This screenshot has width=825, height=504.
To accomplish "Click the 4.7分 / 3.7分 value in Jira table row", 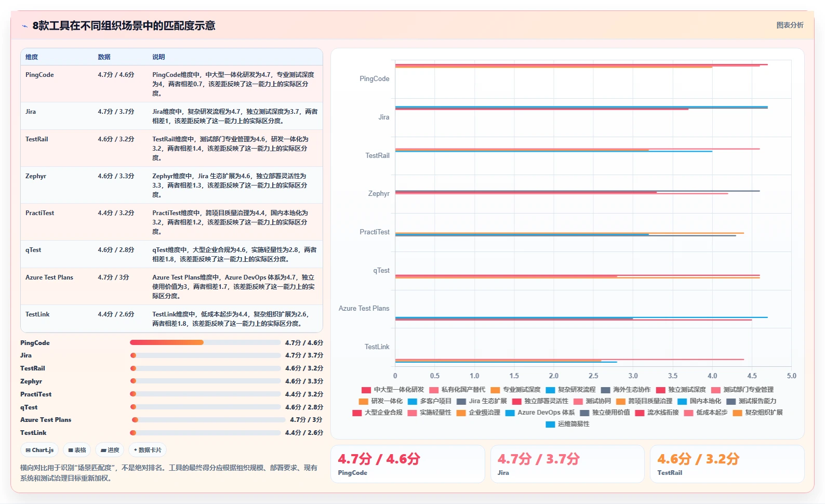I will click(116, 112).
